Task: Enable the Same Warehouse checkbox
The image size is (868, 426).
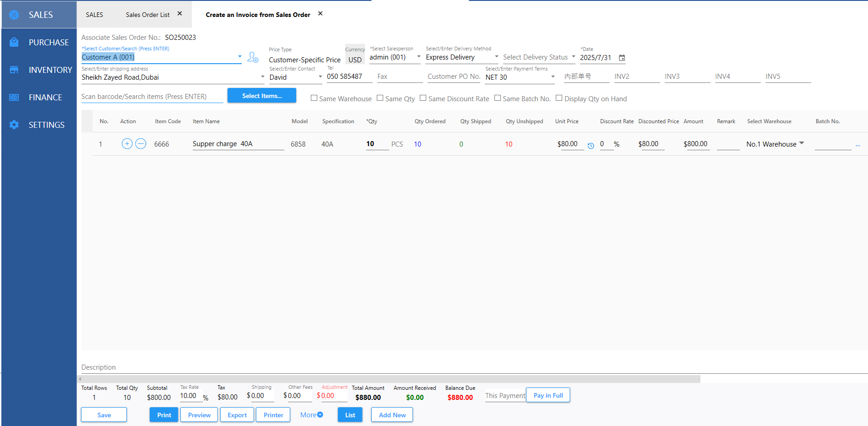Action: pos(314,98)
